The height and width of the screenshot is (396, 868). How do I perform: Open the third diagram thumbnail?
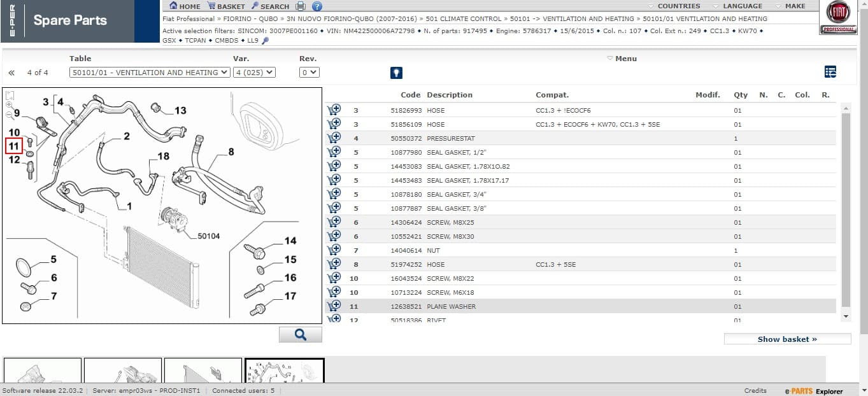[203, 371]
